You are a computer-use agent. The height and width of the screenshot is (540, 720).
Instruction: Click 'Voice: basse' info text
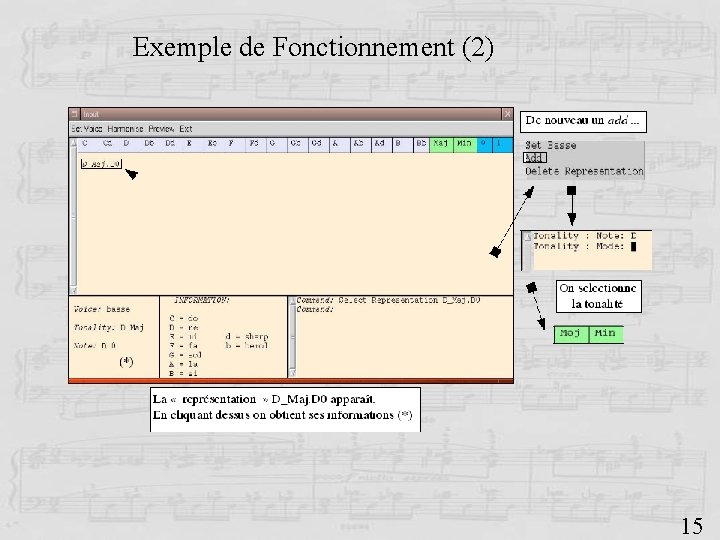point(101,309)
